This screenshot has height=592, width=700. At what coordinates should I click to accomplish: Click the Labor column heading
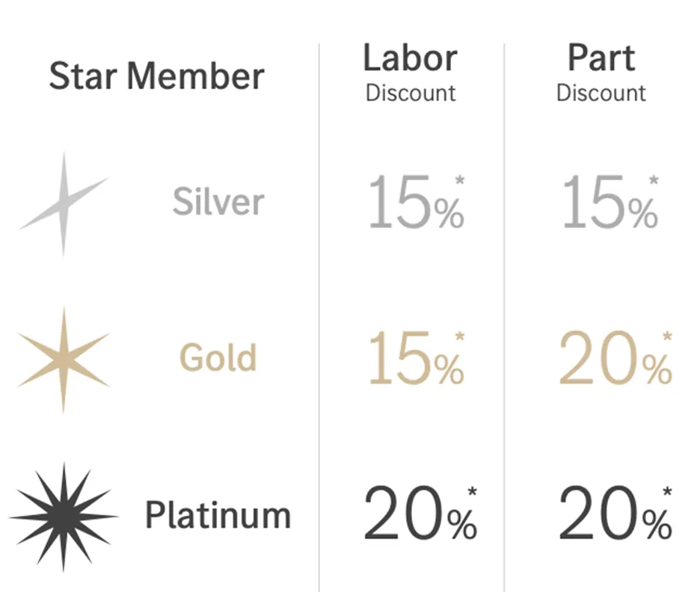click(410, 58)
